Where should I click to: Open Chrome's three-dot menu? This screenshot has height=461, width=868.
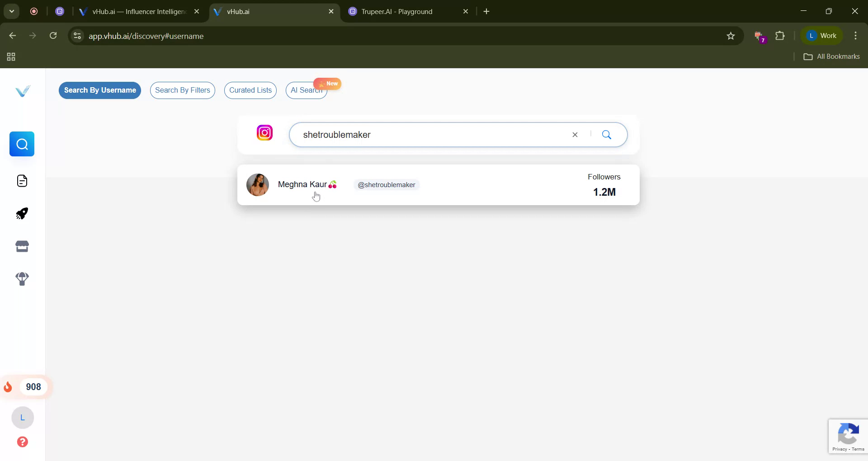855,36
